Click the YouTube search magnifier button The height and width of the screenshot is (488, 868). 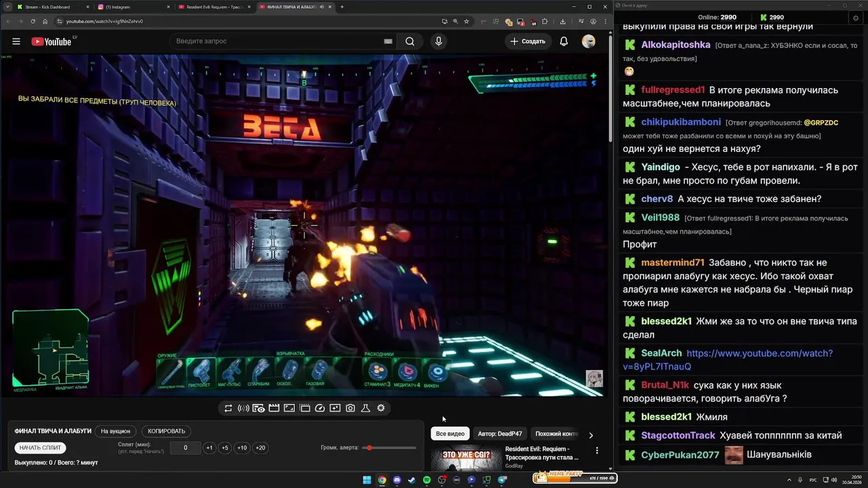pyautogui.click(x=410, y=41)
